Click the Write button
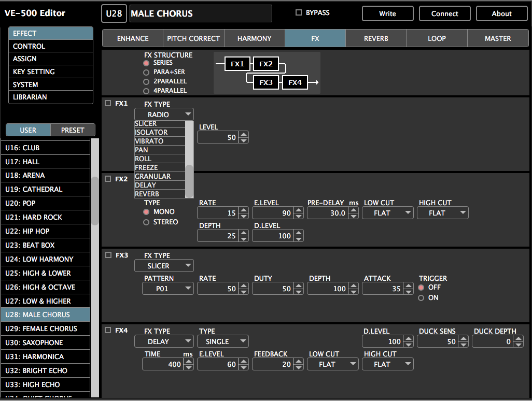The width and height of the screenshot is (532, 401). tap(387, 13)
